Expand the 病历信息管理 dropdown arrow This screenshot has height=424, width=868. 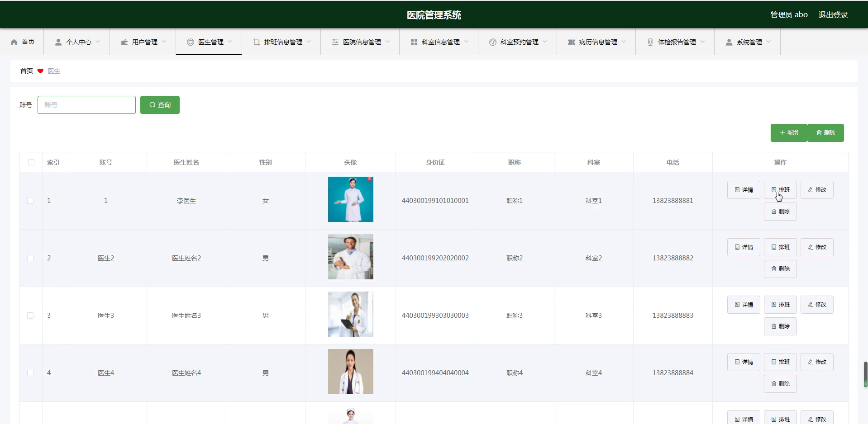[x=624, y=42]
